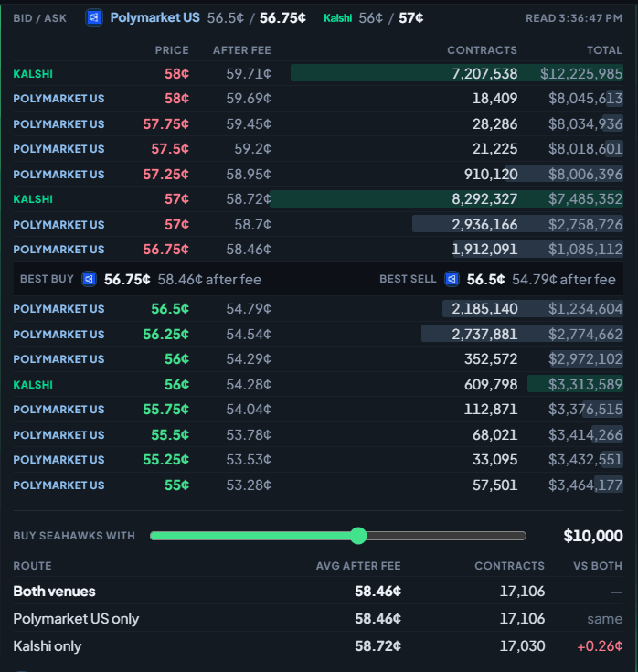The image size is (638, 672).
Task: Select the Kalshi only route
Action: click(318, 646)
